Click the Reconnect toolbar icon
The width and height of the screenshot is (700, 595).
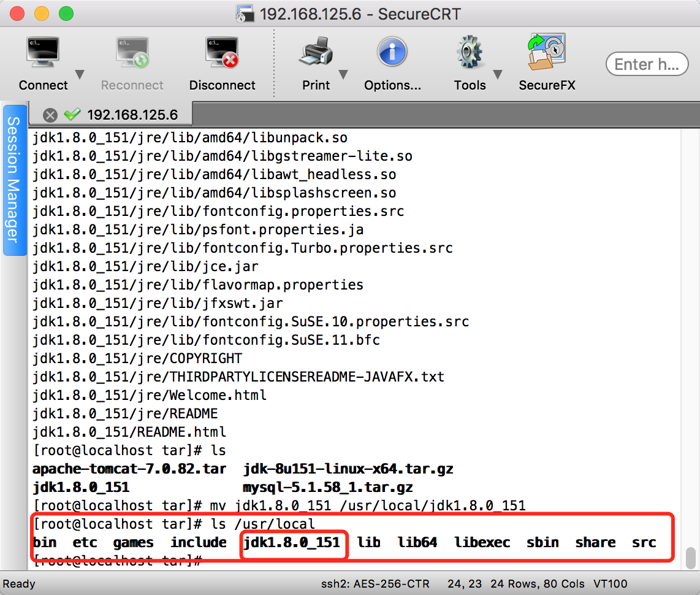point(132,52)
